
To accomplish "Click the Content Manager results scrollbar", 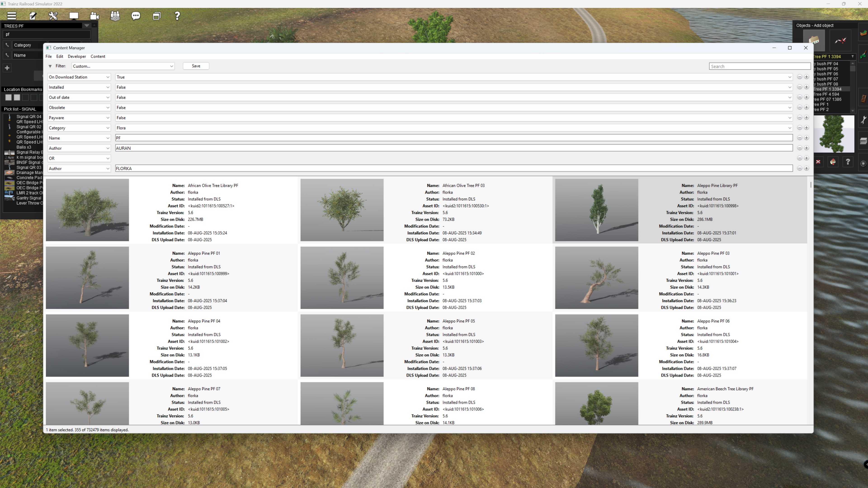I will pyautogui.click(x=810, y=185).
